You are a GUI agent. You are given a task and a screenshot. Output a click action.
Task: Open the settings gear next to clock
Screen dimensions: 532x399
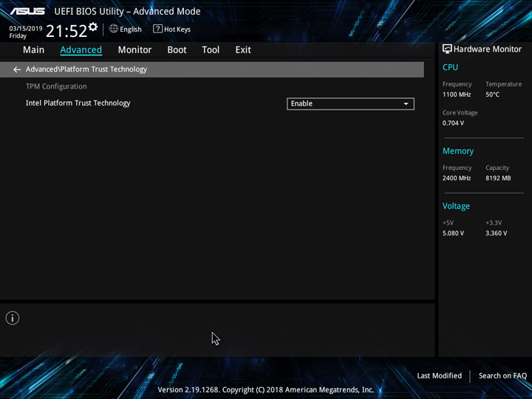pos(93,27)
